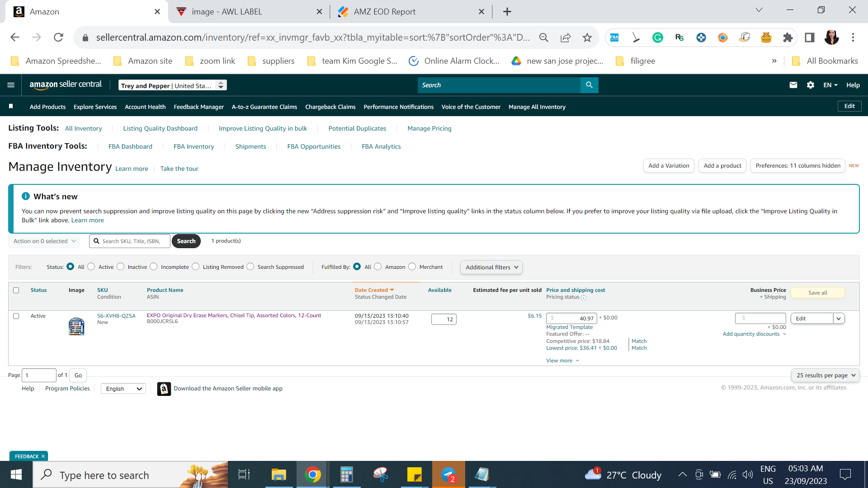Open the Chrome profile avatar
The width and height of the screenshot is (868, 488).
pos(831,38)
